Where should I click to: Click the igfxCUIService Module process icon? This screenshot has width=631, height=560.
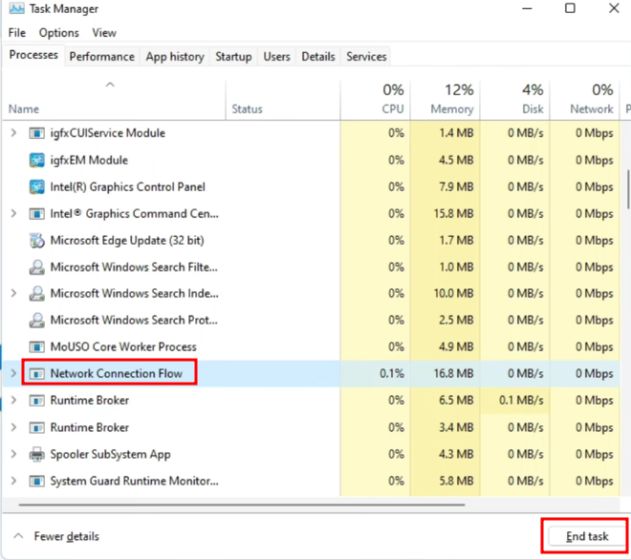(37, 133)
